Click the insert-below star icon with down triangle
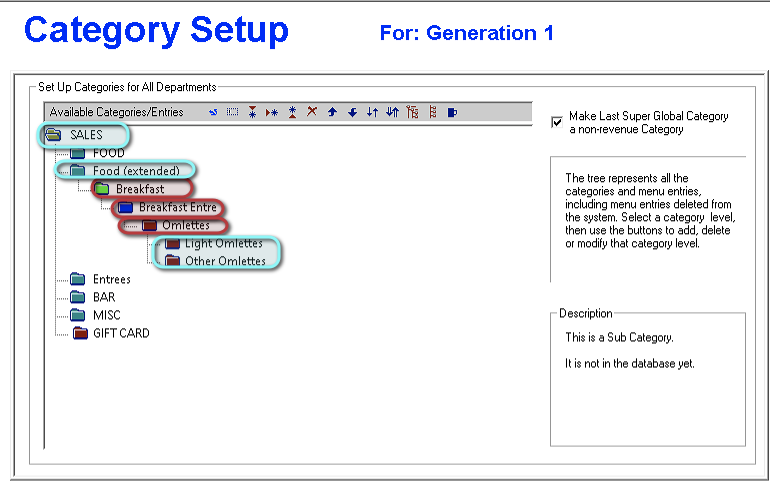Screen dimensions: 770x482 coord(252,112)
